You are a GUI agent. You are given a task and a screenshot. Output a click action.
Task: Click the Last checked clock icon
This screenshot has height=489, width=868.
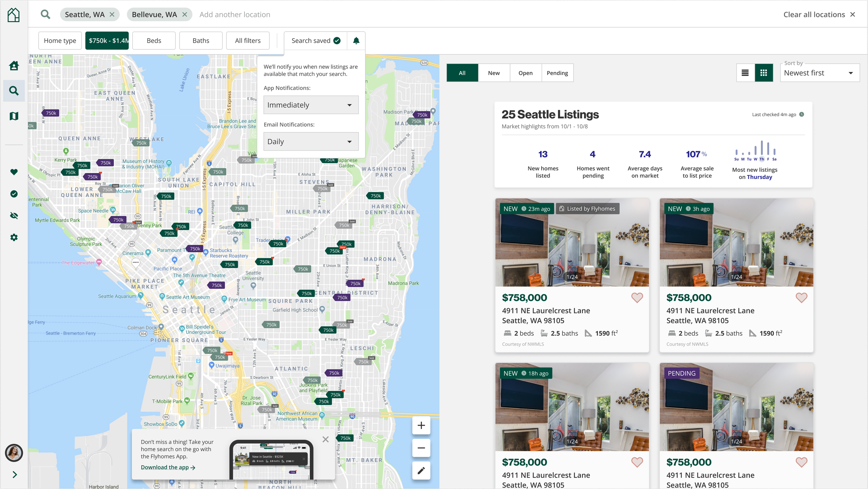click(x=802, y=115)
